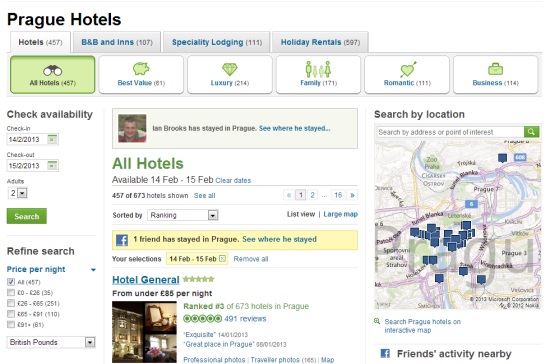Switch to the B&B and Inns tab
This screenshot has height=364, width=550.
[x=117, y=42]
